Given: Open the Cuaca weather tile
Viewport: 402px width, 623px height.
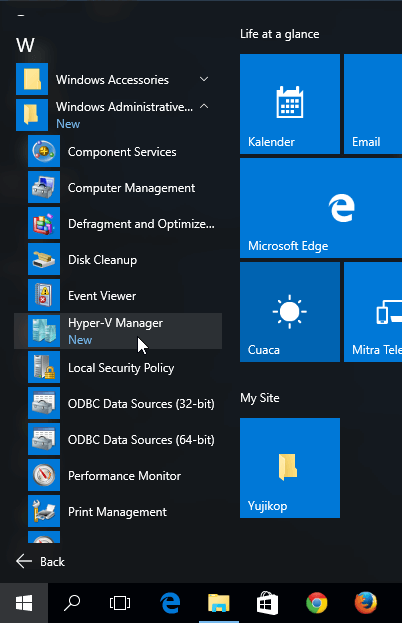Looking at the screenshot, I should click(x=290, y=312).
